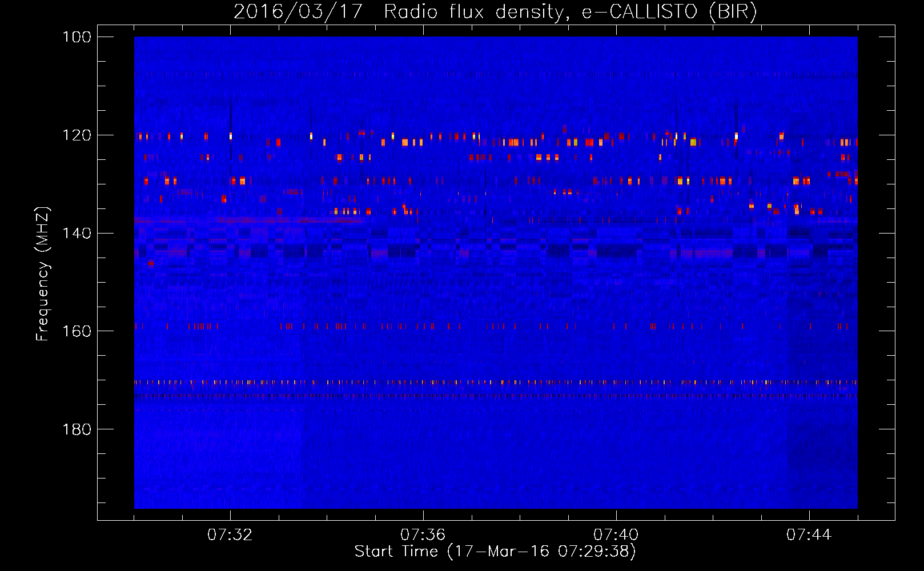This screenshot has width=924, height=571.
Task: Click the 07:40 time tick label
Action: pyautogui.click(x=616, y=535)
